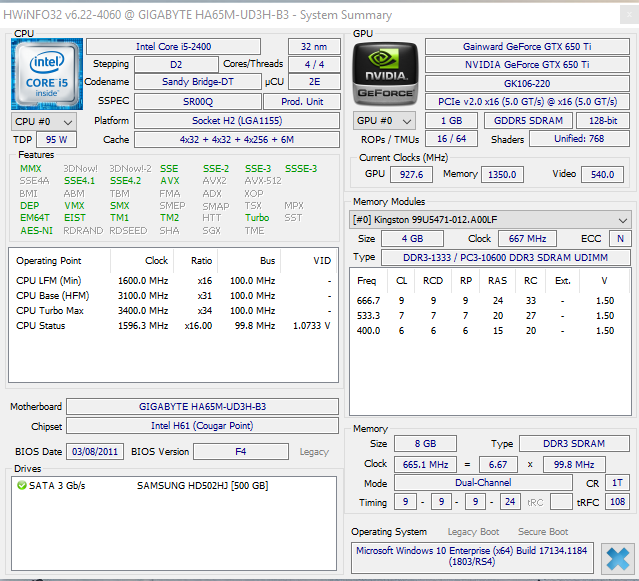Click the SSE4.2 feature label
The height and width of the screenshot is (581, 639).
126,180
